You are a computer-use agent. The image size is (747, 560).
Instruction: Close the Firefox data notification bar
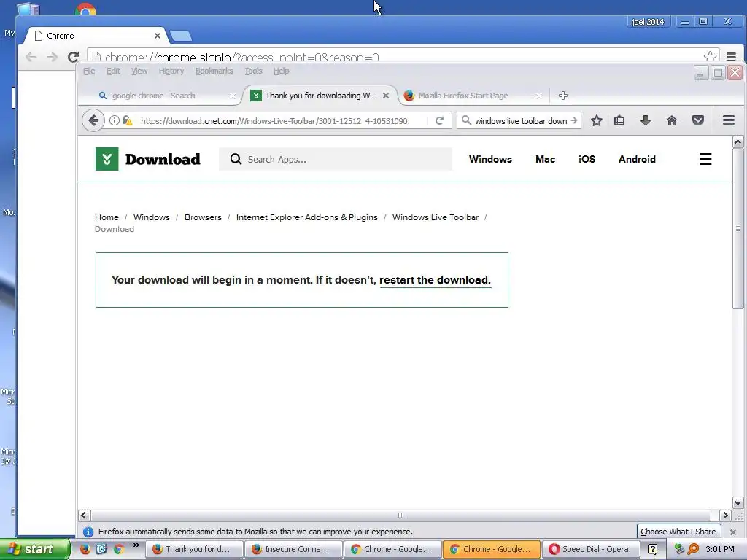(x=732, y=532)
